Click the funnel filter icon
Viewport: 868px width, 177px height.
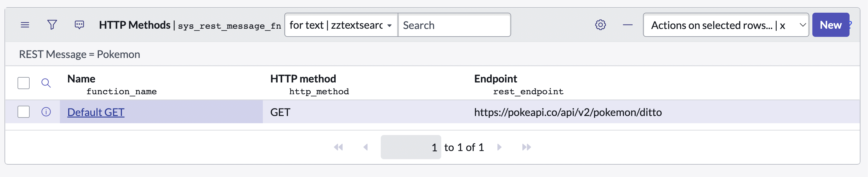pyautogui.click(x=52, y=25)
